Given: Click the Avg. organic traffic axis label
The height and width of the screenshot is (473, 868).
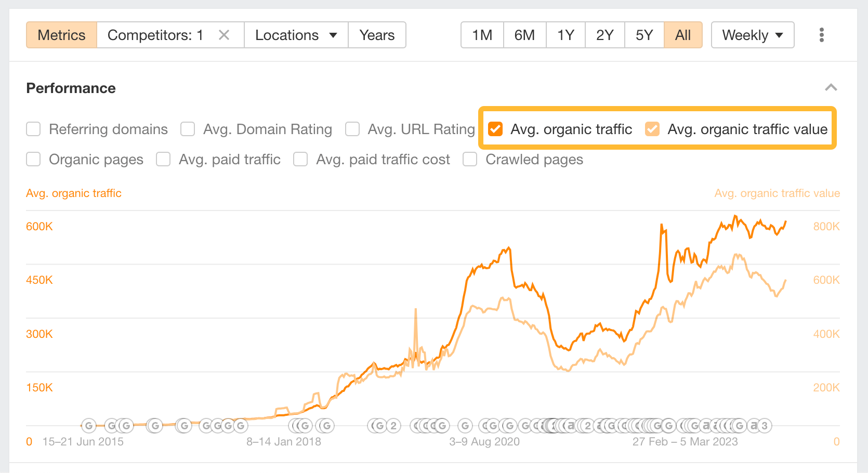Looking at the screenshot, I should click(x=73, y=193).
